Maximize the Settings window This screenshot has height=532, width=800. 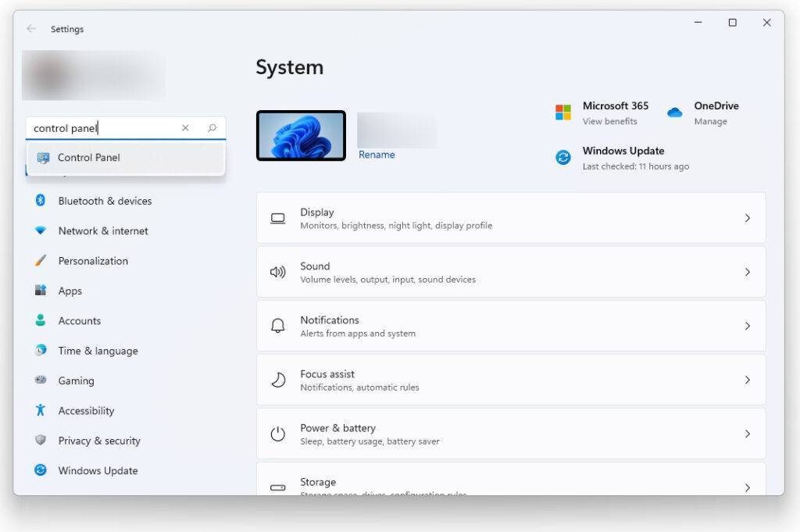click(x=732, y=23)
